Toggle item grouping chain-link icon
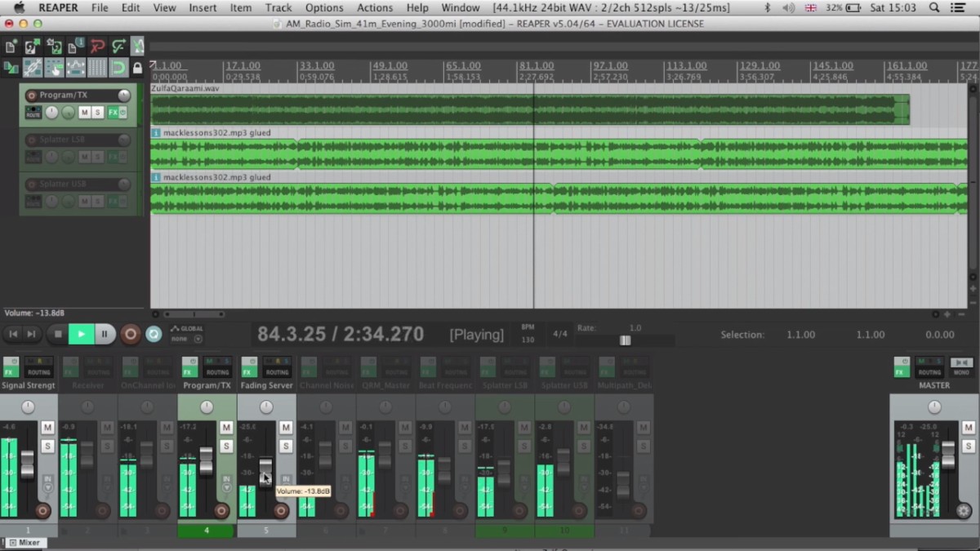This screenshot has height=551, width=980. [33, 67]
